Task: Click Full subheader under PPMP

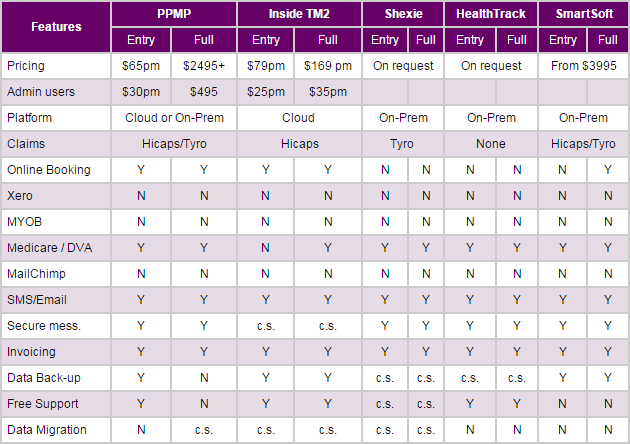Action: (x=204, y=40)
